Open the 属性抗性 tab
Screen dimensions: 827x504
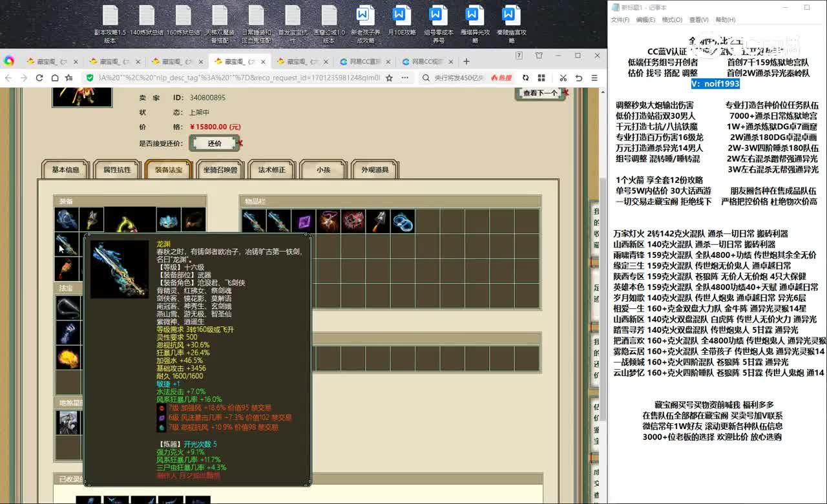coord(117,170)
